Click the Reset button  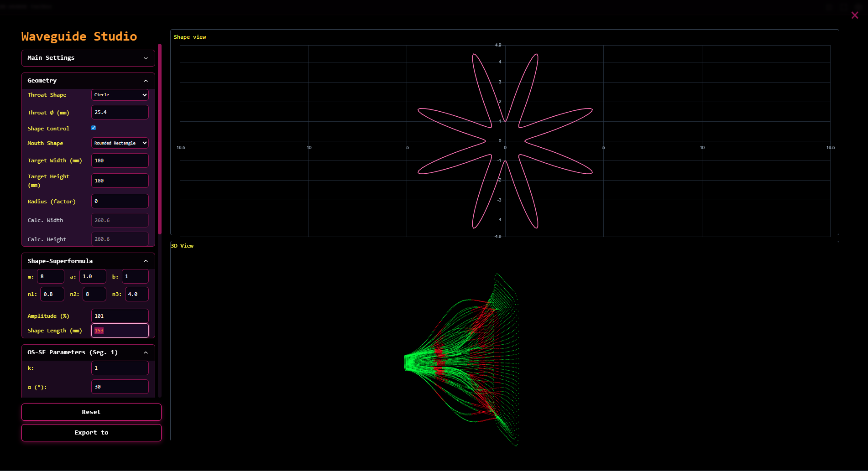pos(91,412)
